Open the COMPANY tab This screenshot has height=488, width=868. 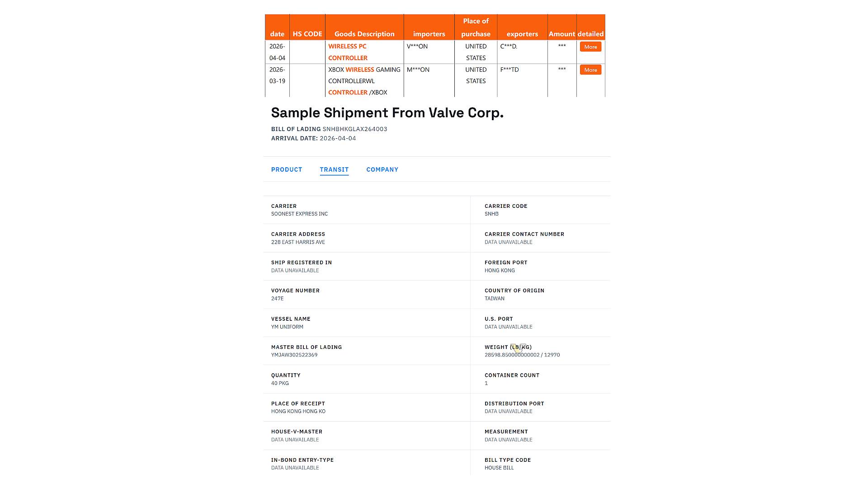tap(382, 169)
